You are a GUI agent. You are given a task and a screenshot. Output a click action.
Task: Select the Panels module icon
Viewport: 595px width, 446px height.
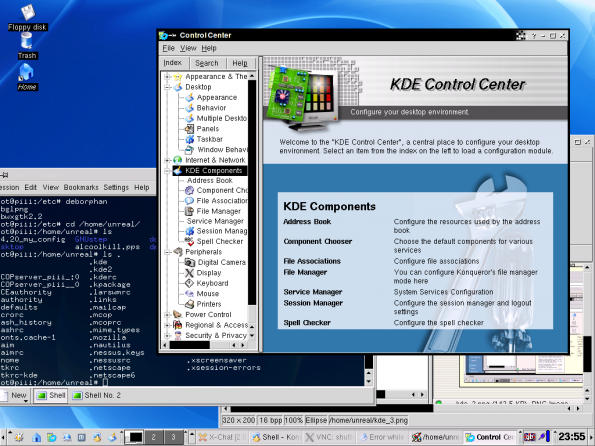(189, 129)
